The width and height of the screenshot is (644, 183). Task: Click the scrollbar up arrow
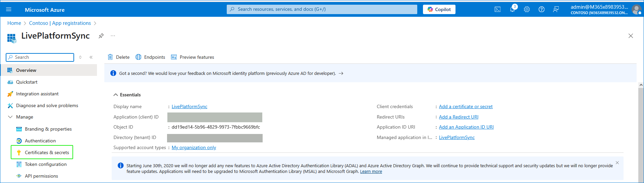641,85
